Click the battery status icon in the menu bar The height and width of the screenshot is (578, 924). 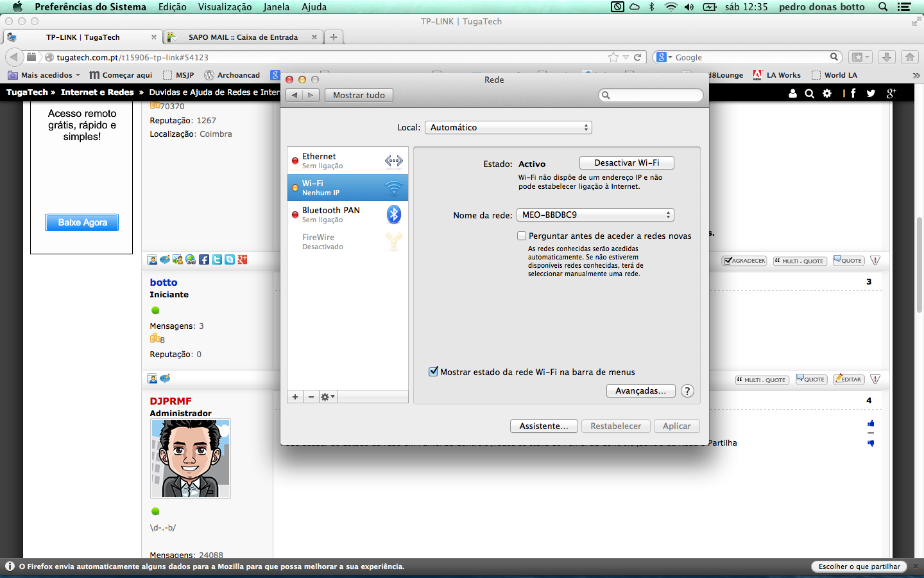[710, 7]
